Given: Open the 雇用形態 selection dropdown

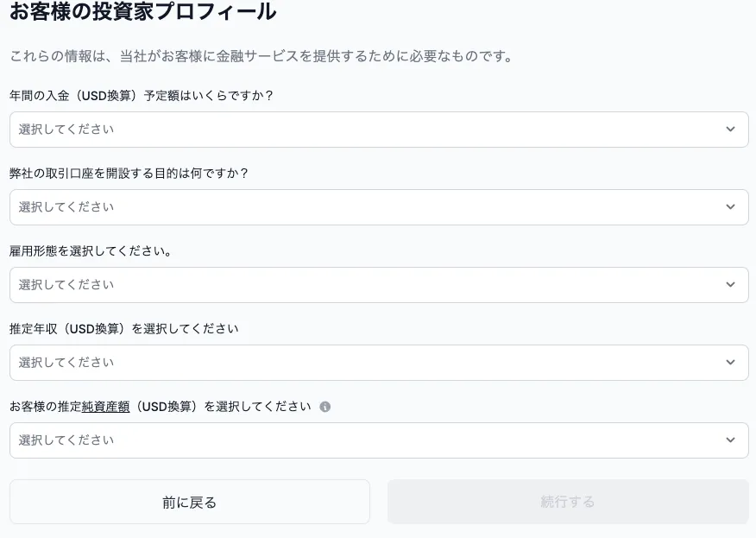Looking at the screenshot, I should tap(380, 285).
